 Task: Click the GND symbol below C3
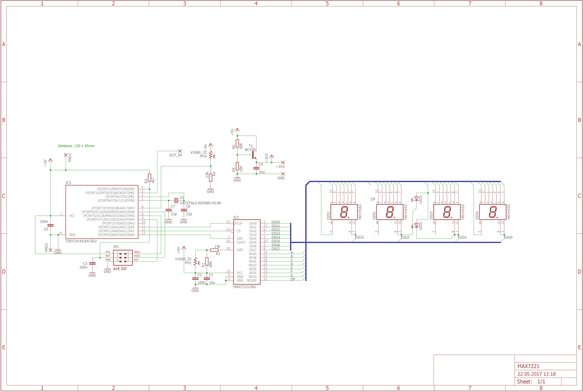tap(92, 274)
